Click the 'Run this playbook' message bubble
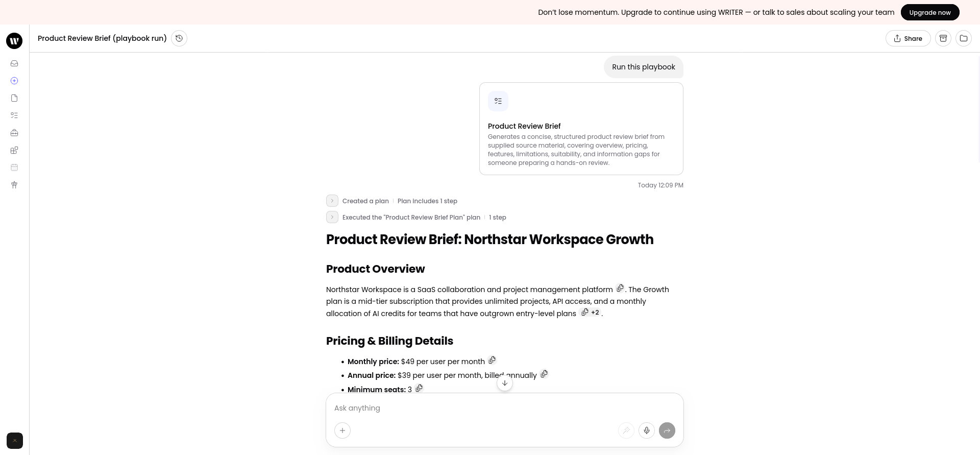 tap(644, 67)
